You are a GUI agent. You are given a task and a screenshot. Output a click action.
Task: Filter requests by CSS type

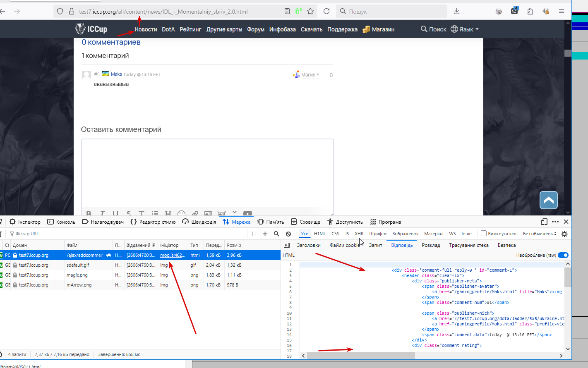coord(335,234)
